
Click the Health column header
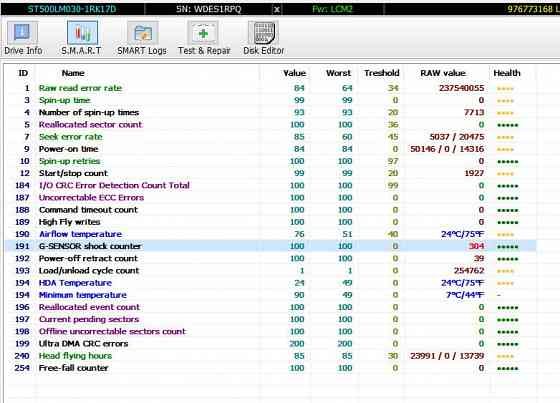(x=507, y=73)
